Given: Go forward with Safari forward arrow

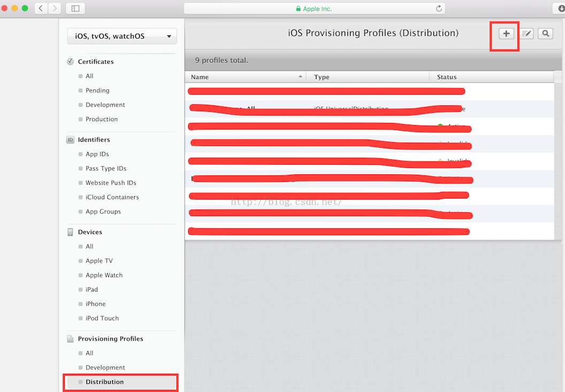Looking at the screenshot, I should coord(55,9).
